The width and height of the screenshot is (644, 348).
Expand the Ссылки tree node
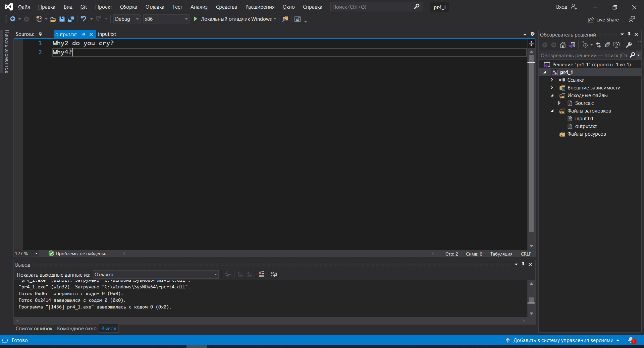pyautogui.click(x=552, y=80)
